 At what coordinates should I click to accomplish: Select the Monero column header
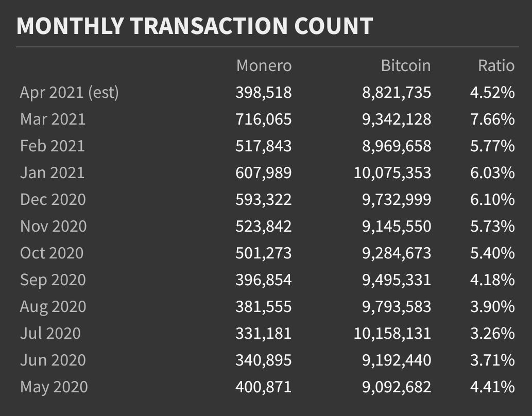[x=264, y=65]
